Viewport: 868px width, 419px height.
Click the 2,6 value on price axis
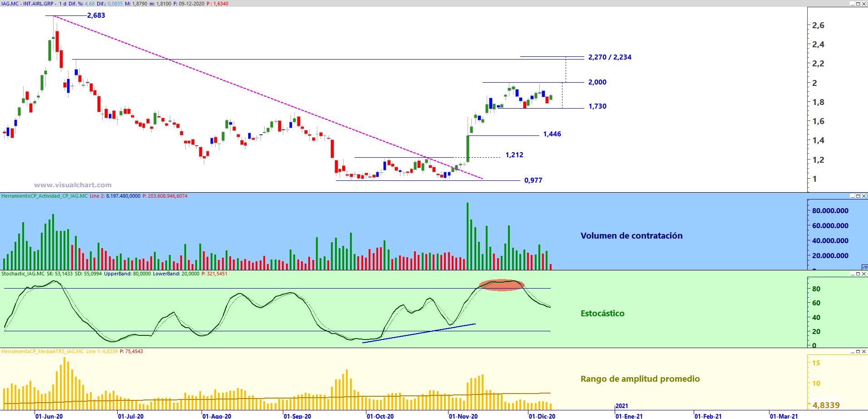818,25
